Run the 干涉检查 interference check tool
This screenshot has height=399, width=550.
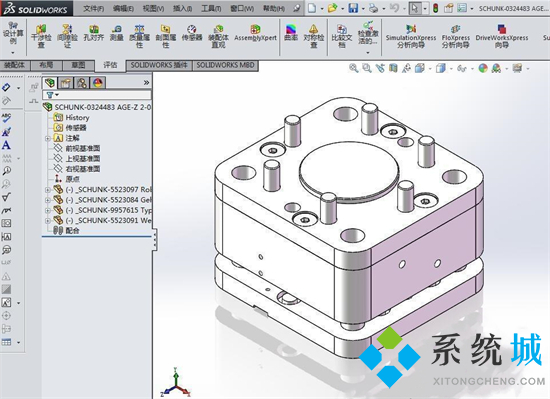41,36
